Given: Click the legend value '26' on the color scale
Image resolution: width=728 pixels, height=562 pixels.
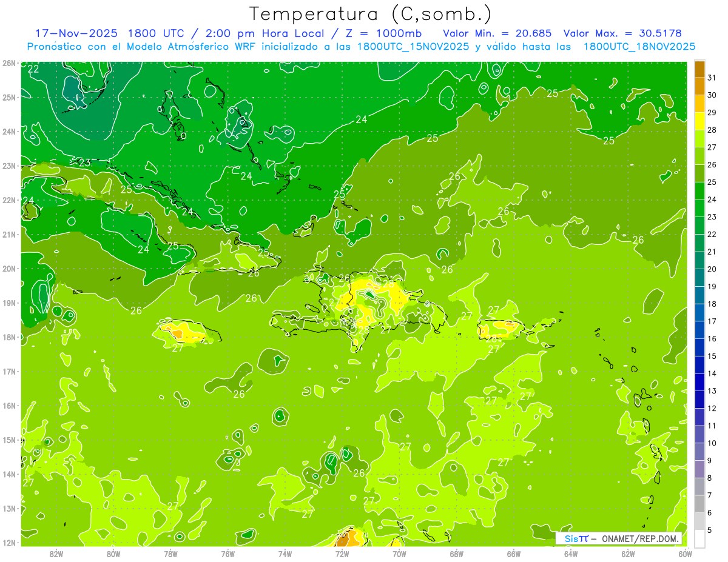Looking at the screenshot, I should [712, 164].
